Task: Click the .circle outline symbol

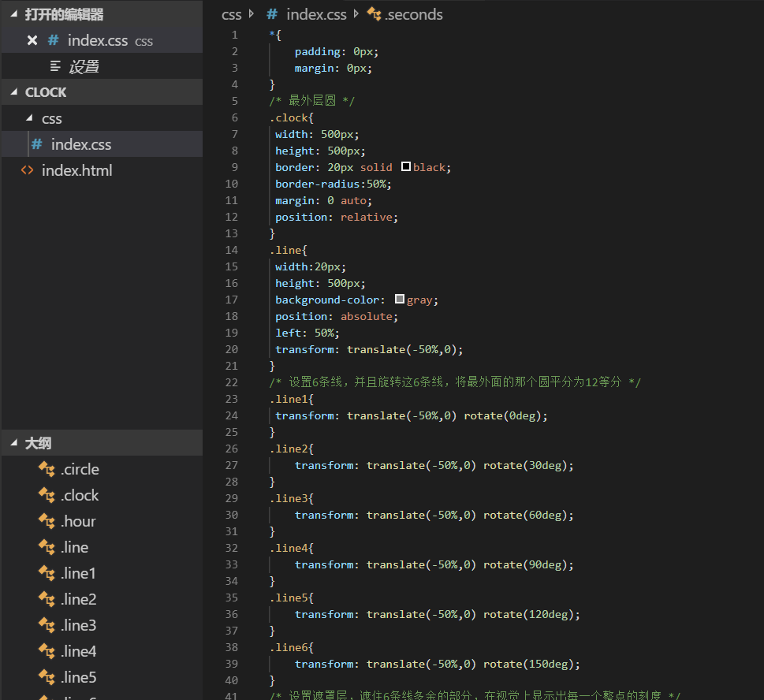Action: pos(79,468)
